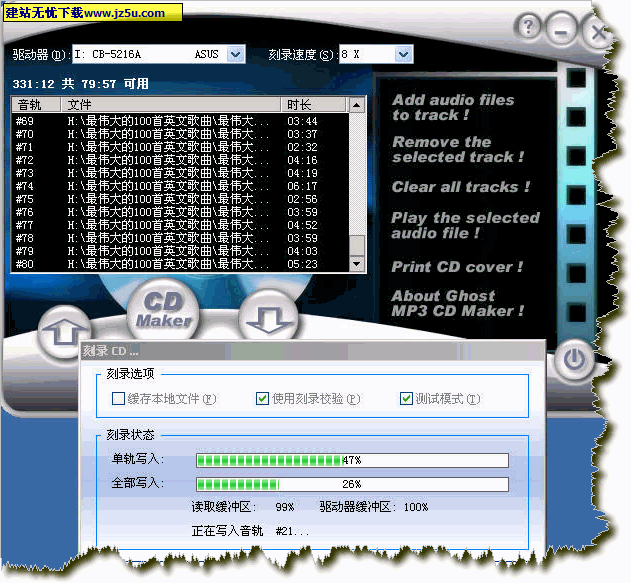Click the track list scroll-up arrow
Image resolution: width=631 pixels, height=583 pixels.
[x=357, y=105]
